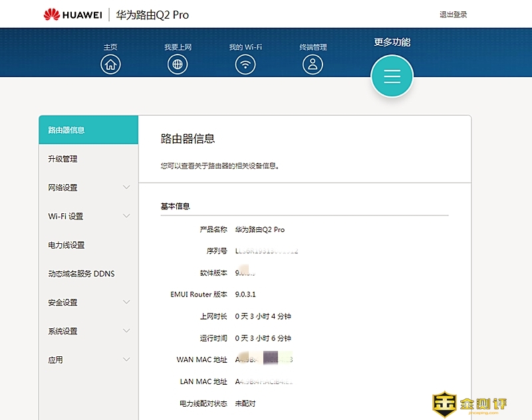
Task: Open the terminal management person icon
Action: pyautogui.click(x=313, y=64)
